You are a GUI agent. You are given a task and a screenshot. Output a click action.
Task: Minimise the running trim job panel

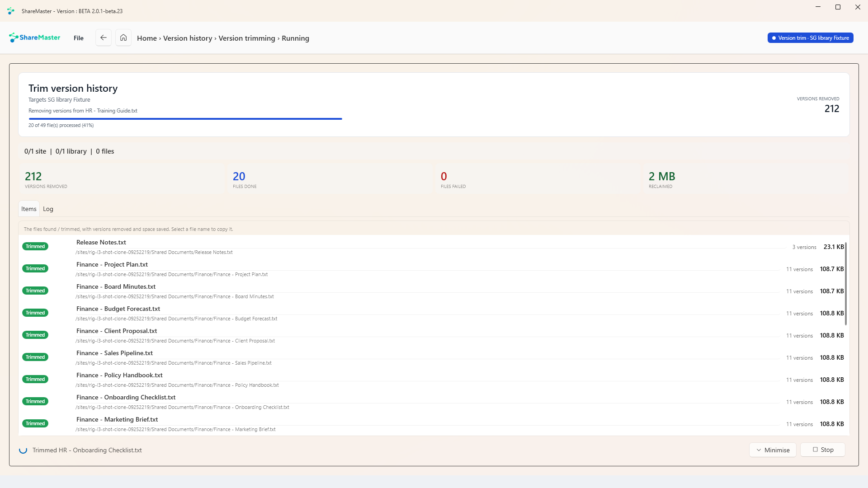coord(773,450)
